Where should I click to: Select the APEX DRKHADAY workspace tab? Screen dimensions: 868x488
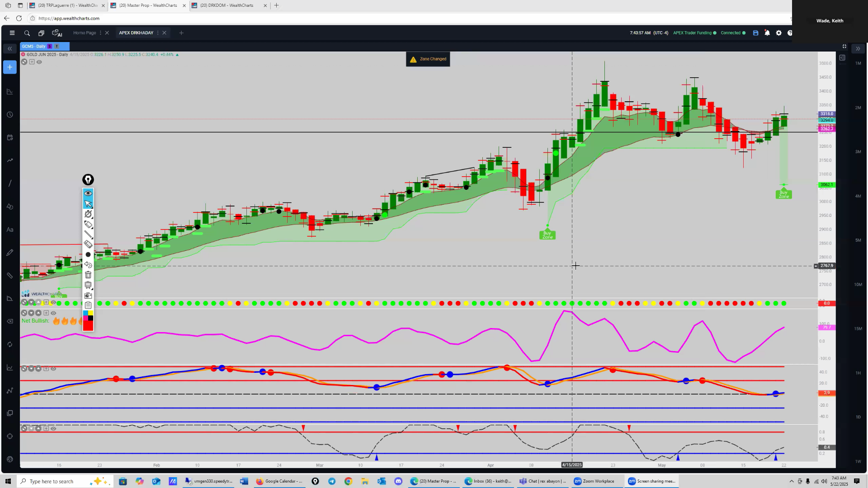pos(136,33)
